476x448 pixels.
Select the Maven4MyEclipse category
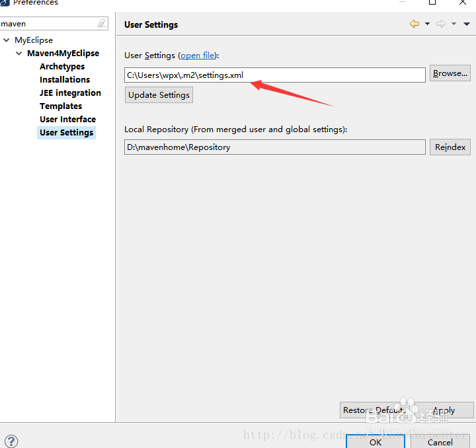(63, 54)
